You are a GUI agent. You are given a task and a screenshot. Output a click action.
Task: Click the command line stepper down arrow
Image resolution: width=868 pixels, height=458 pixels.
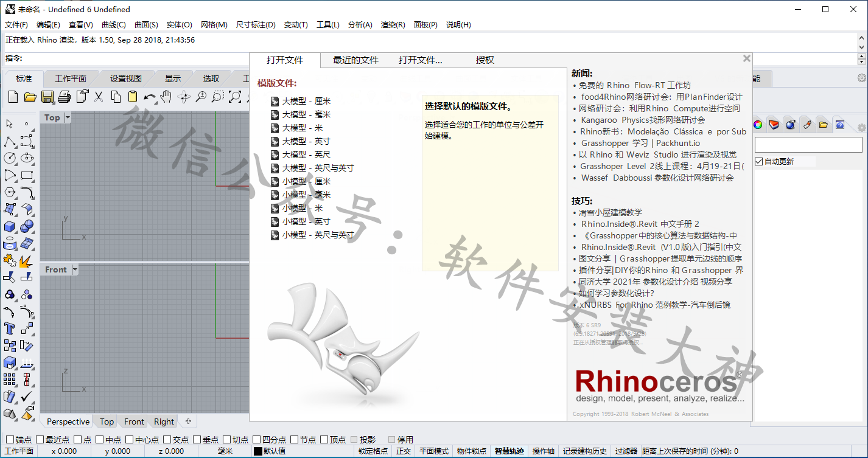[x=862, y=61]
